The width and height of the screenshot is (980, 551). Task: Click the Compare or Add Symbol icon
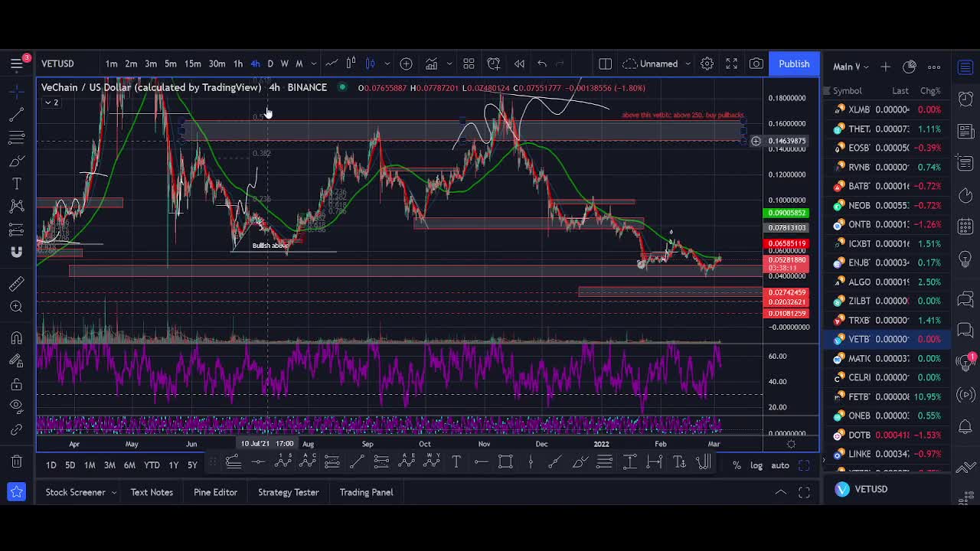coord(407,64)
